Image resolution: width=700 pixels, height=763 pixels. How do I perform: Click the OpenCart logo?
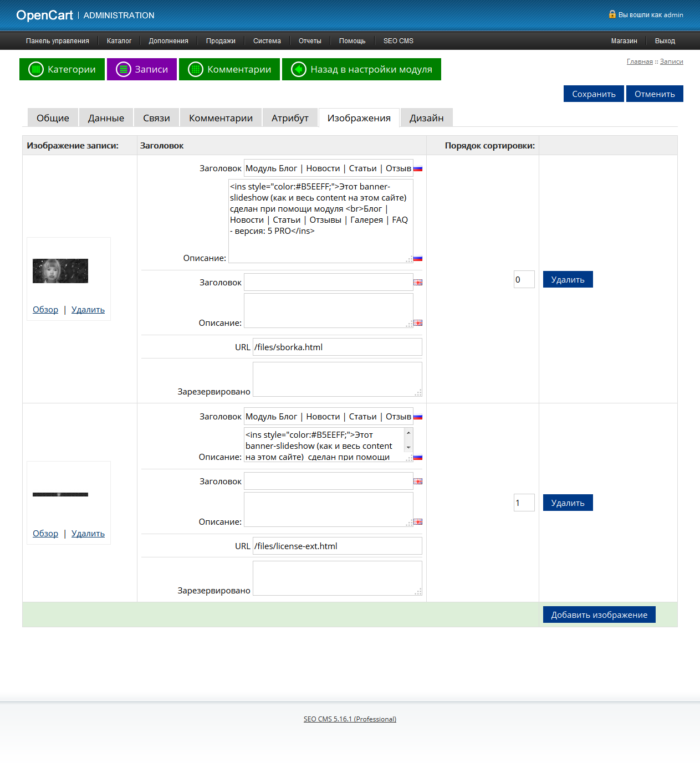pyautogui.click(x=44, y=15)
